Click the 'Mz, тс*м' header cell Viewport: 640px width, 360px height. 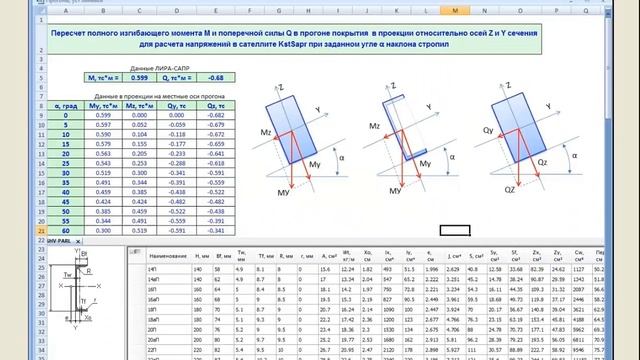click(x=139, y=106)
